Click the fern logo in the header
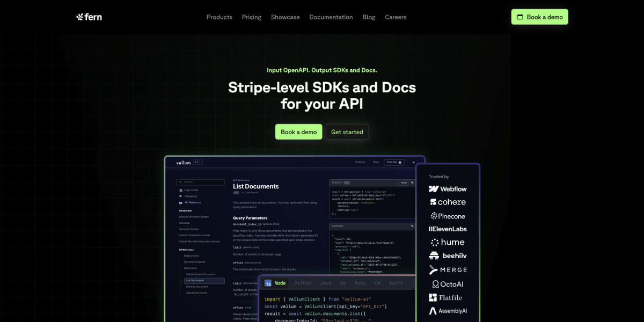The width and height of the screenshot is (644, 322). click(x=89, y=17)
